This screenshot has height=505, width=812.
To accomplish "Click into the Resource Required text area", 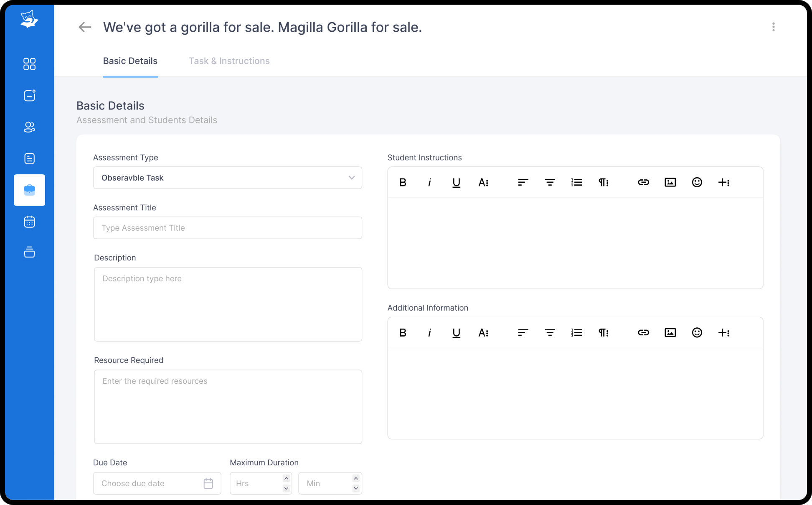I will point(228,407).
